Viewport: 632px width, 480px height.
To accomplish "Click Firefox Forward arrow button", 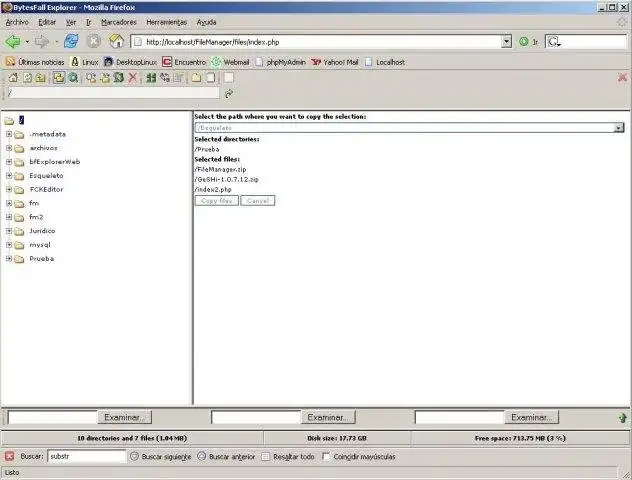I will [42, 42].
